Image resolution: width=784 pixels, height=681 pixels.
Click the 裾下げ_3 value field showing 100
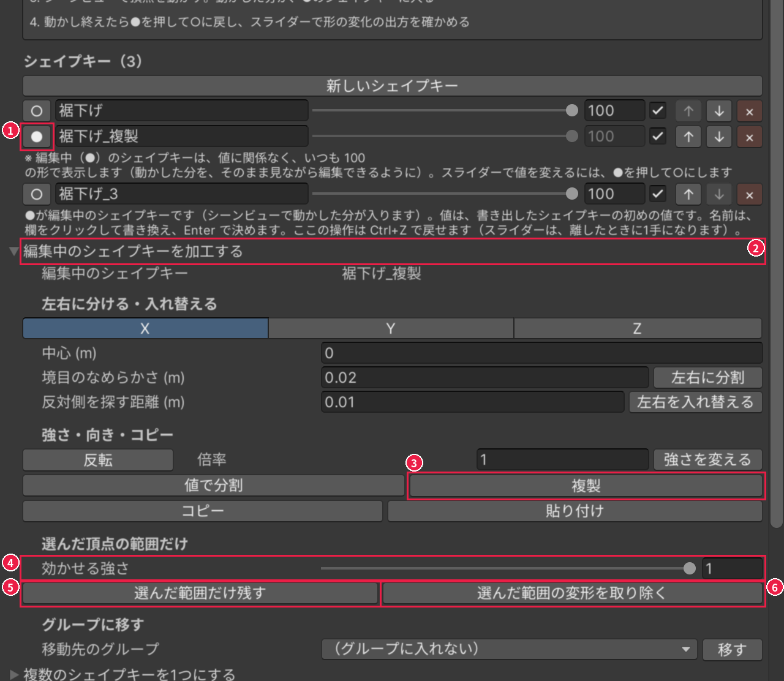point(614,194)
